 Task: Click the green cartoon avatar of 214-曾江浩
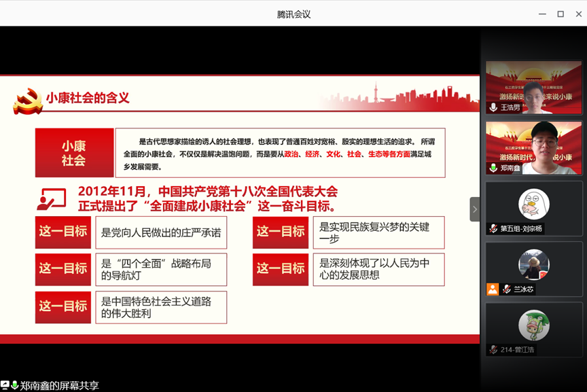[x=533, y=325]
